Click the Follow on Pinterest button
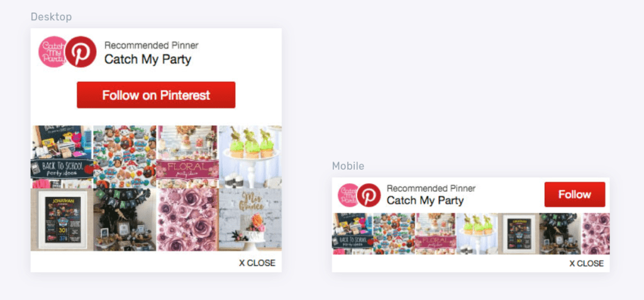The image size is (644, 300). tap(156, 95)
